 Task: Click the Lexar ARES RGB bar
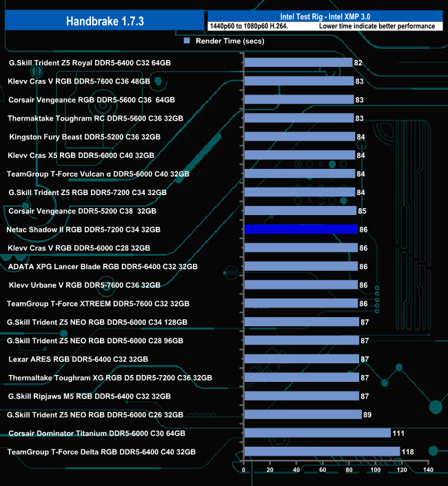[302, 359]
